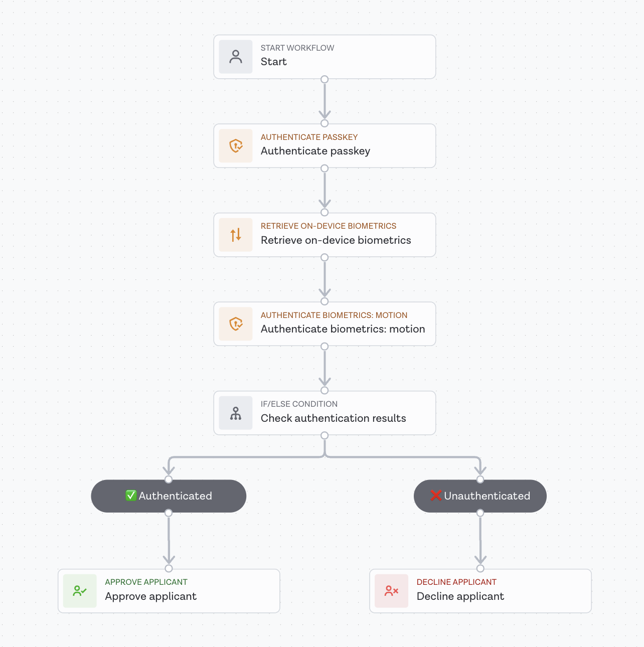Select the Authenticate passkey shield icon

(235, 145)
